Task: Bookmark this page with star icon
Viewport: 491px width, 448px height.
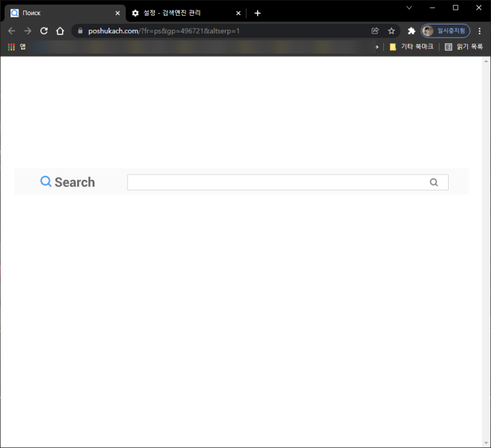Action: 391,30
